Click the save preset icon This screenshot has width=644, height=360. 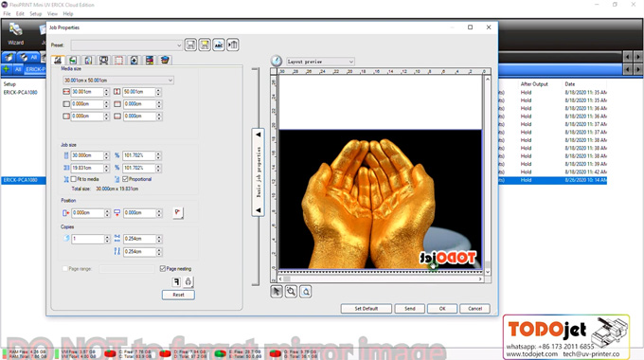pos(190,45)
